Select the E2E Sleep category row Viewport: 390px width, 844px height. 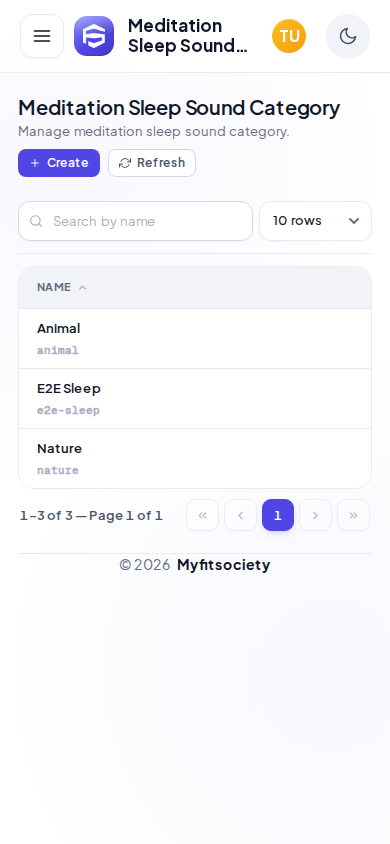point(195,399)
